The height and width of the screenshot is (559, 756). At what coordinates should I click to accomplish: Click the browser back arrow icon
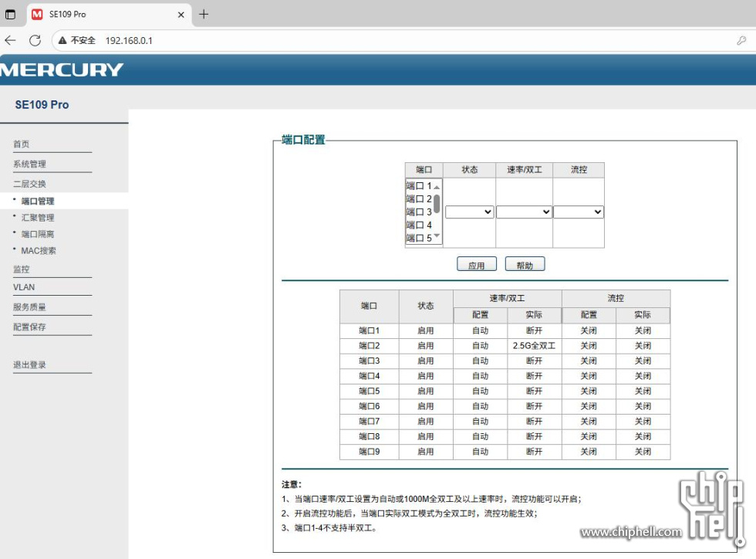pos(10,40)
